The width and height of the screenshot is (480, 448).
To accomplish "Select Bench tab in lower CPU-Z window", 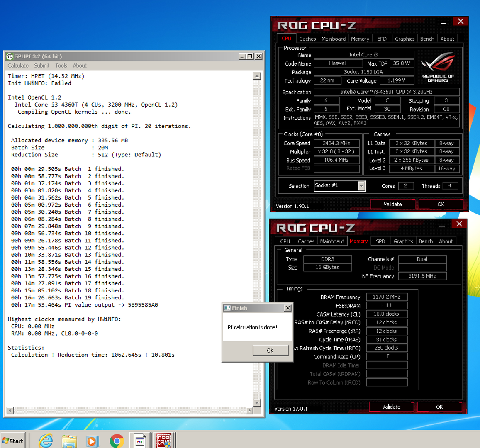I will coord(426,241).
